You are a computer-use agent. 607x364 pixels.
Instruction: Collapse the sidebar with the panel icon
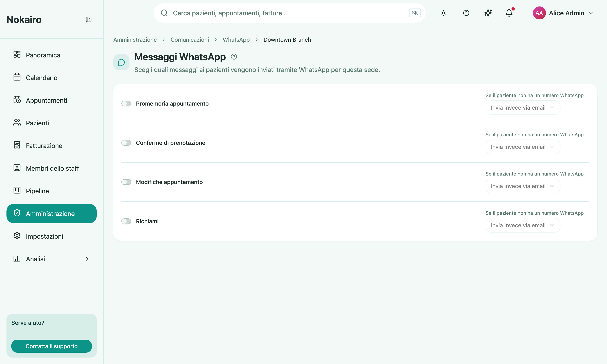(89, 19)
